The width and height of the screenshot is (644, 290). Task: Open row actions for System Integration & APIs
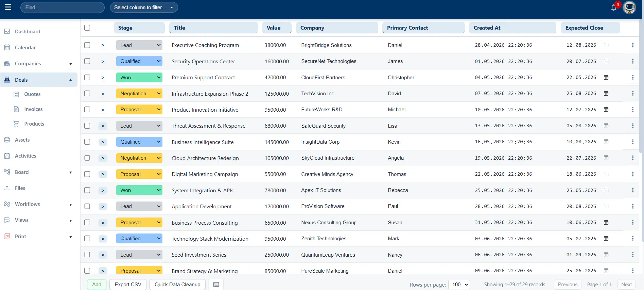click(633, 190)
